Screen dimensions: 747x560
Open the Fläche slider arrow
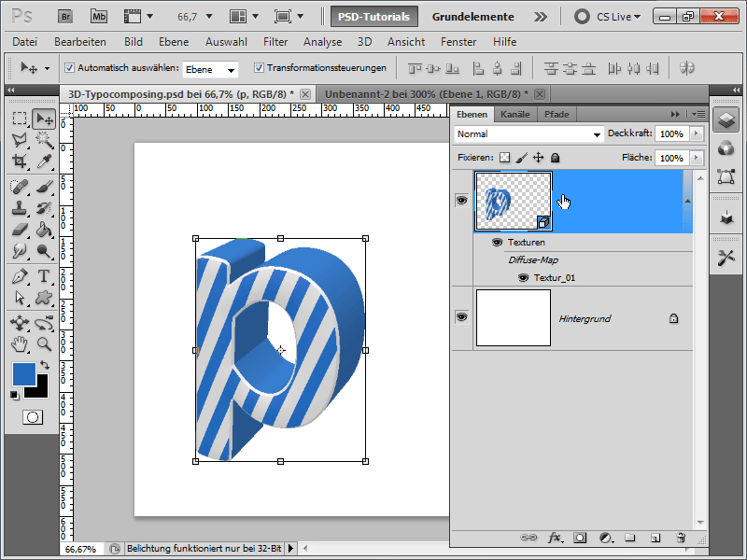[697, 158]
